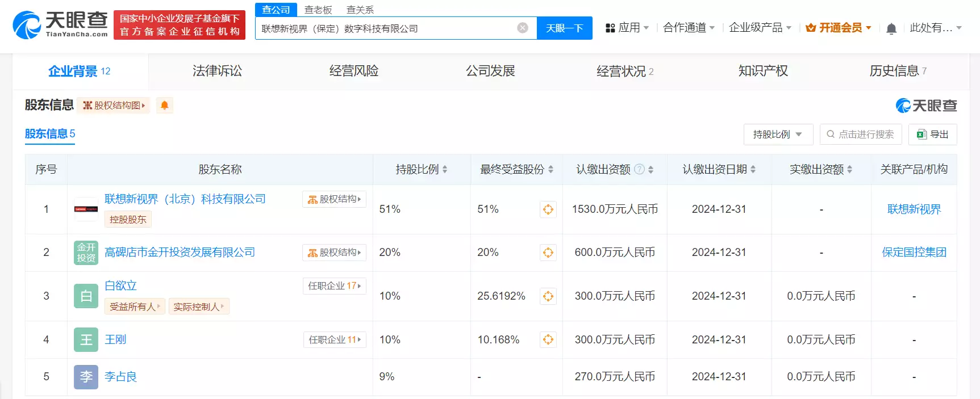Expand the 应用 dropdown menu

click(x=628, y=28)
